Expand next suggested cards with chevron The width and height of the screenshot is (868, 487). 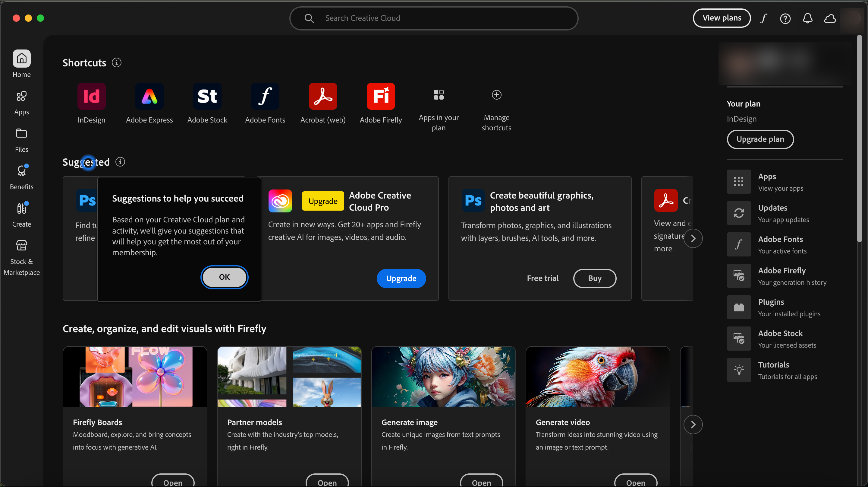pos(693,238)
